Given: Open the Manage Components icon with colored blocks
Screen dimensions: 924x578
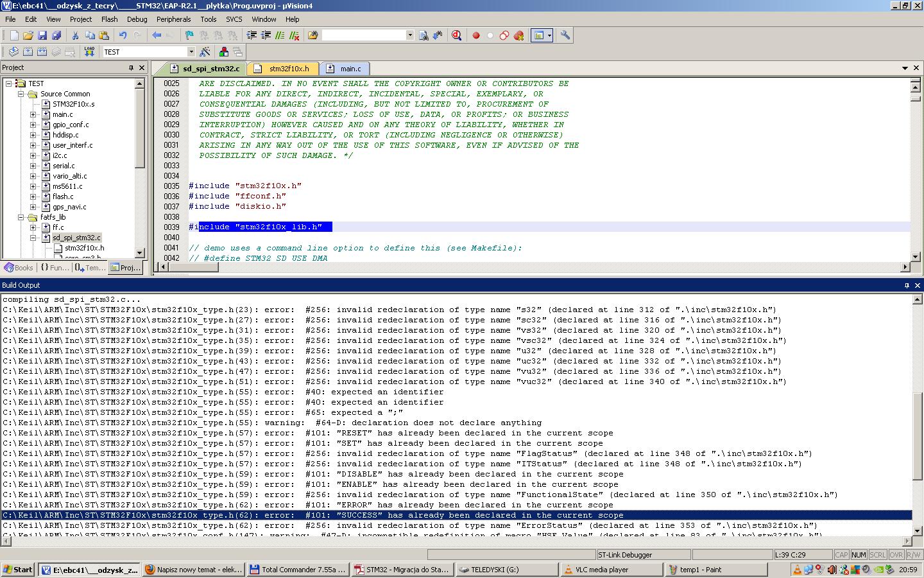Looking at the screenshot, I should [224, 51].
